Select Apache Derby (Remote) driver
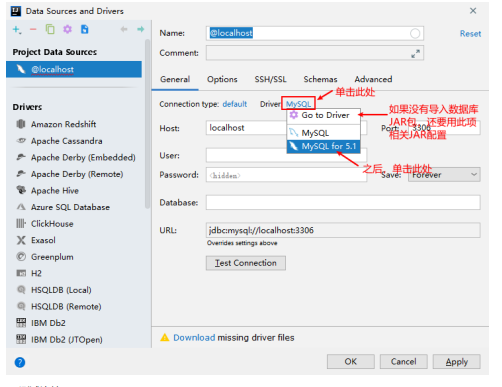Viewport: 502px width, 387px height. pos(77,174)
